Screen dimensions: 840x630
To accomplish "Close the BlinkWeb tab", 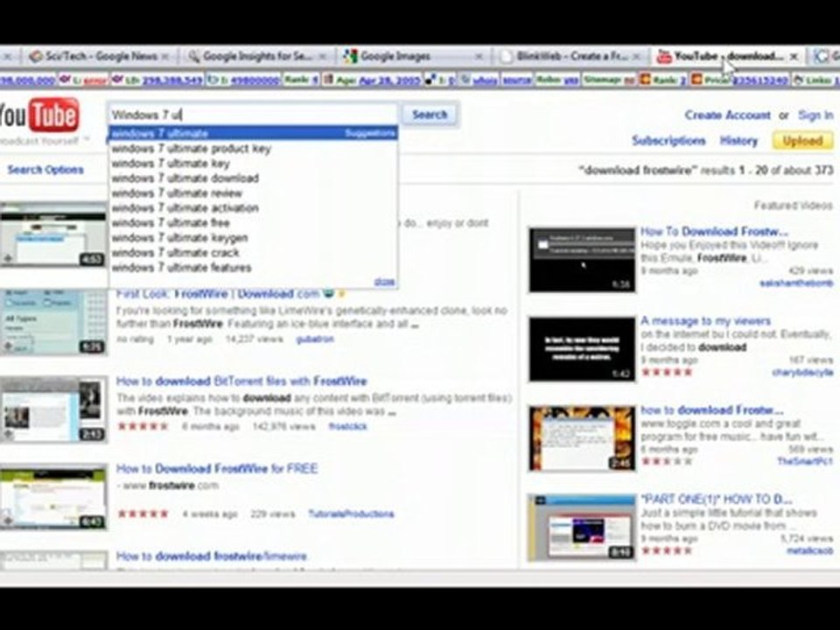I will tap(636, 56).
